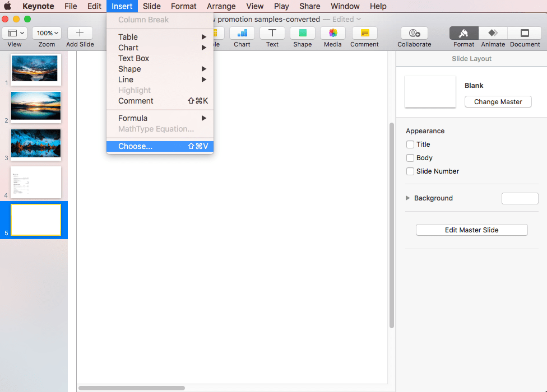Click the Add Slide plus icon
The height and width of the screenshot is (392, 547).
tap(80, 34)
